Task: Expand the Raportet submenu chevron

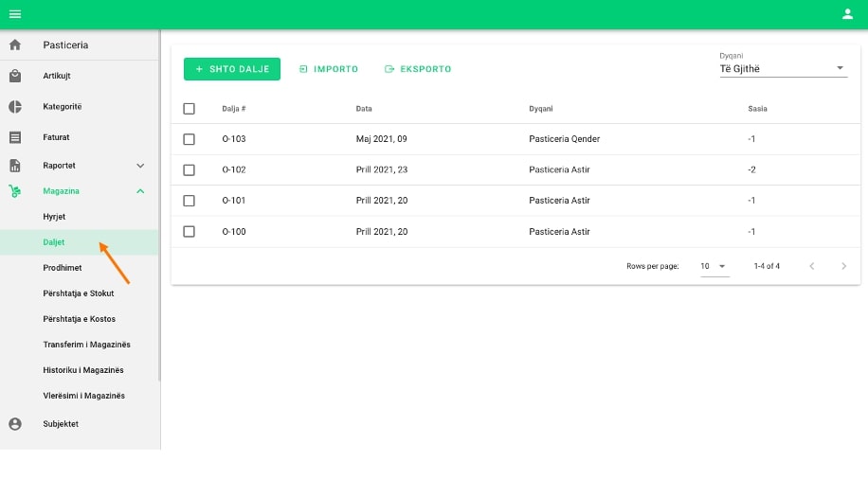Action: tap(140, 166)
